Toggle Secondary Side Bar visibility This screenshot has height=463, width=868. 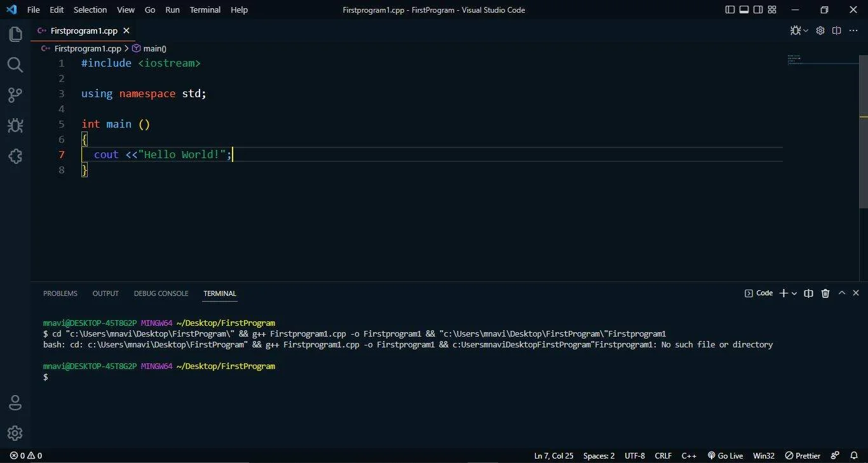(x=758, y=10)
